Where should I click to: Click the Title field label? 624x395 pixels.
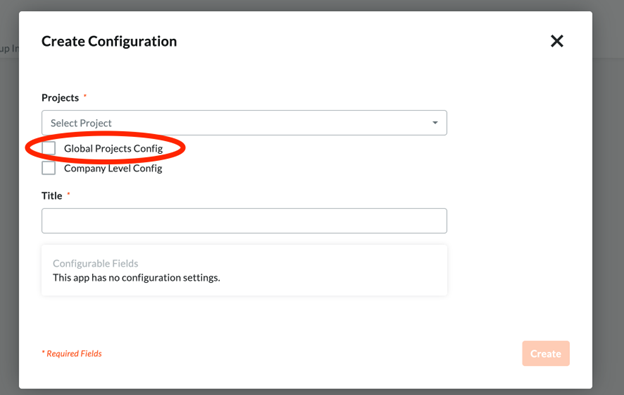52,196
